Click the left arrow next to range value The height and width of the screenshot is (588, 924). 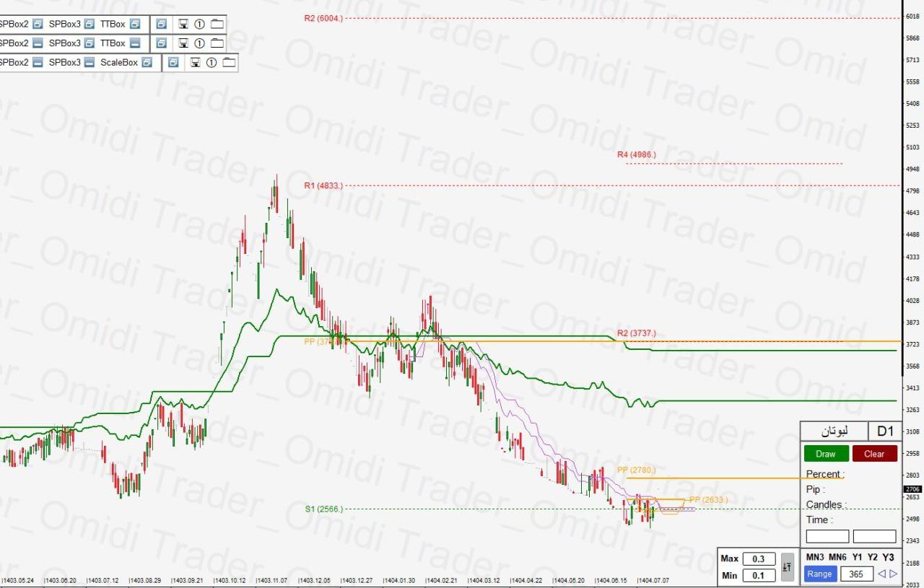(881, 574)
